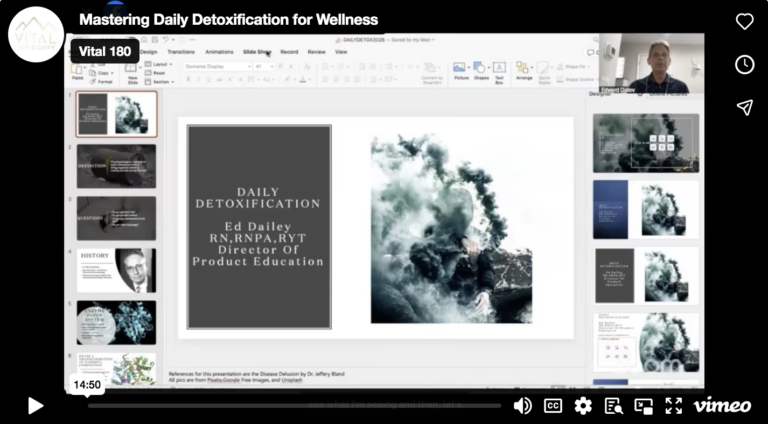Enter fullscreen mode

674,406
